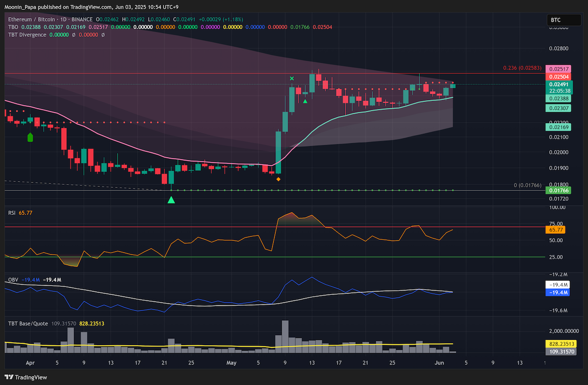This screenshot has width=588, height=385.
Task: Click the green house-shaped arrow marker in April
Action: pos(30,137)
